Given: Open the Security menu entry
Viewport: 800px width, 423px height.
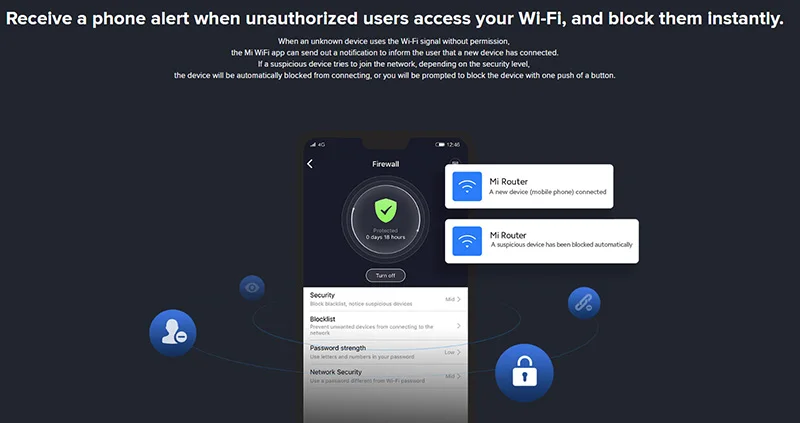Looking at the screenshot, I should point(386,299).
